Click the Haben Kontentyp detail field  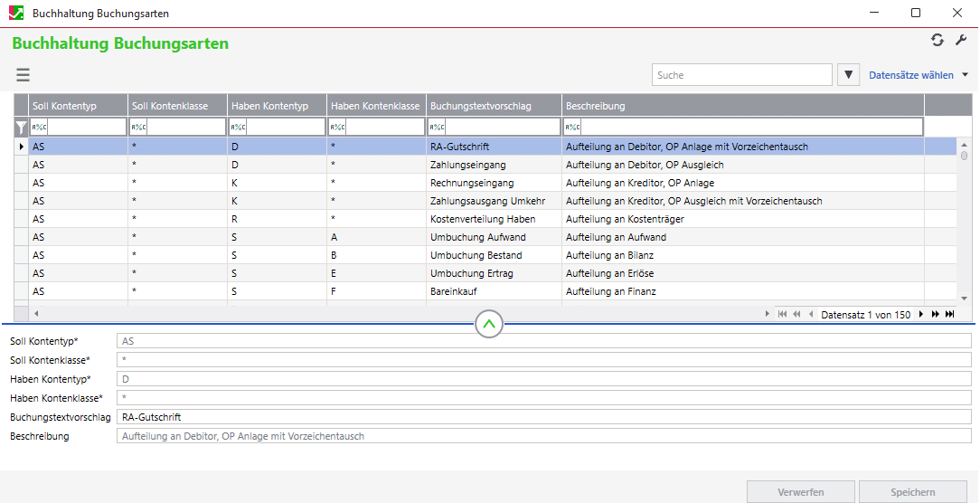click(x=543, y=379)
